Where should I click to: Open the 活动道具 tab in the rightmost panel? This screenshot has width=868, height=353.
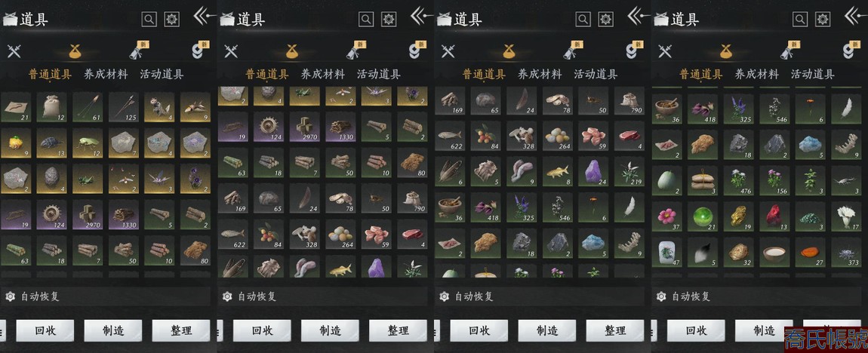point(813,74)
